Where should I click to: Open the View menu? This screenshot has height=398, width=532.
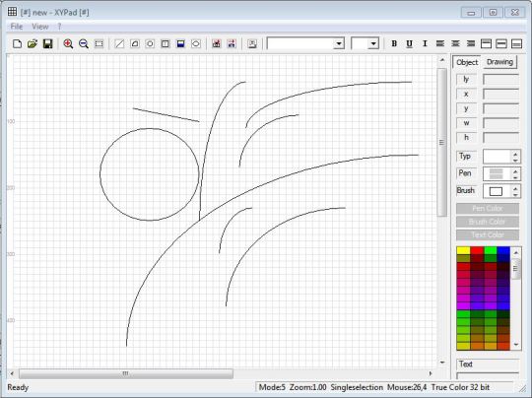(x=40, y=27)
